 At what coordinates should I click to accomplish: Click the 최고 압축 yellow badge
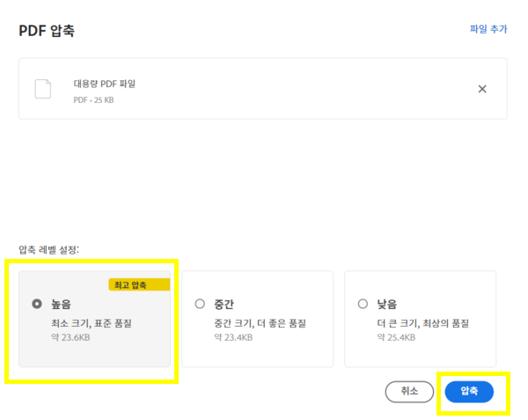[139, 284]
